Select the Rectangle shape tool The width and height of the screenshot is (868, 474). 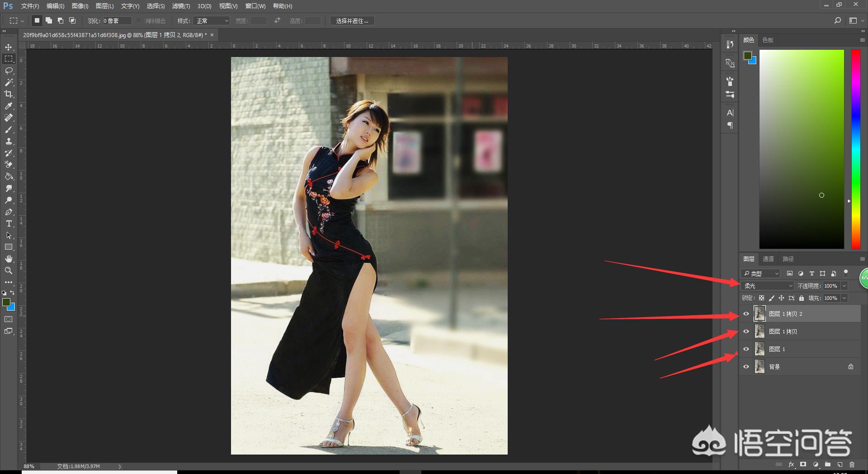(x=9, y=247)
